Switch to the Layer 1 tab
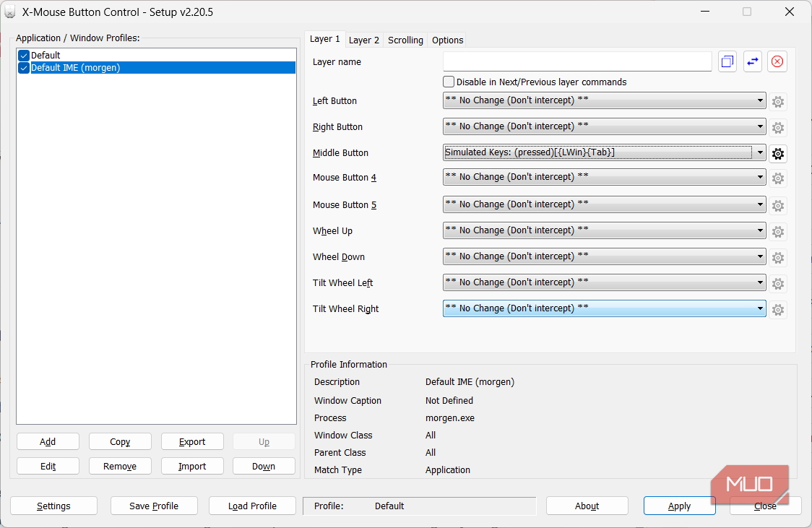The height and width of the screenshot is (528, 812). [324, 39]
